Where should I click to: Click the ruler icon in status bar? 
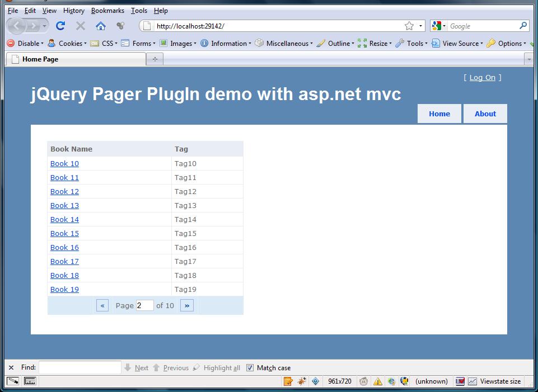pos(30,381)
